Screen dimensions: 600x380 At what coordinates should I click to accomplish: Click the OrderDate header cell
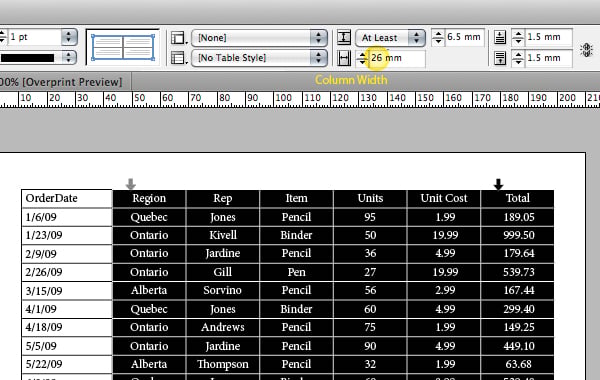[x=67, y=198]
